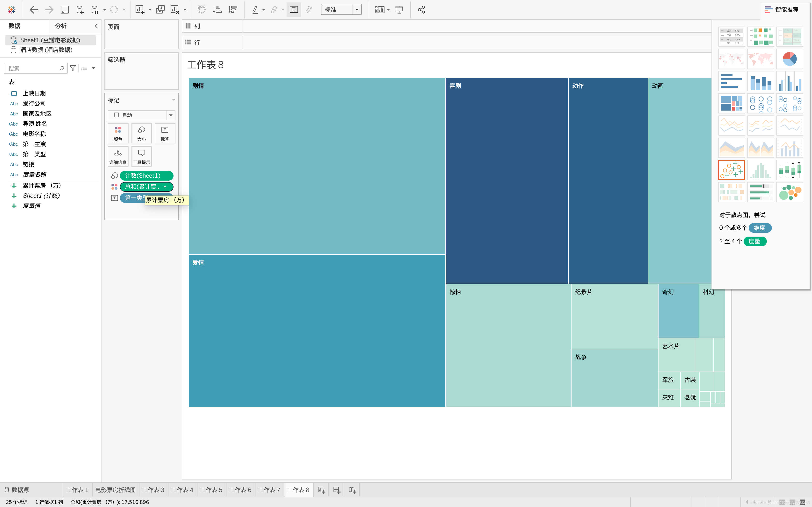The image size is (812, 507).
Task: Open the mark type dropdown
Action: [x=141, y=115]
